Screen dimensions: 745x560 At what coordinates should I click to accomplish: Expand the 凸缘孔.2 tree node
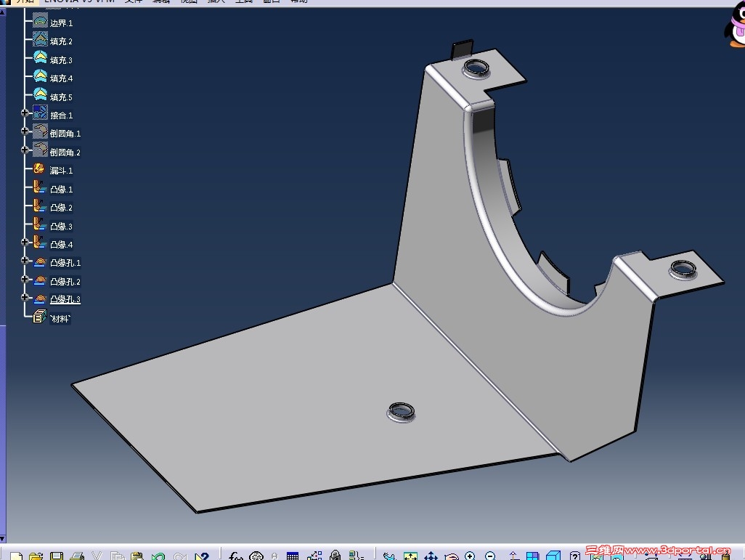pyautogui.click(x=25, y=279)
